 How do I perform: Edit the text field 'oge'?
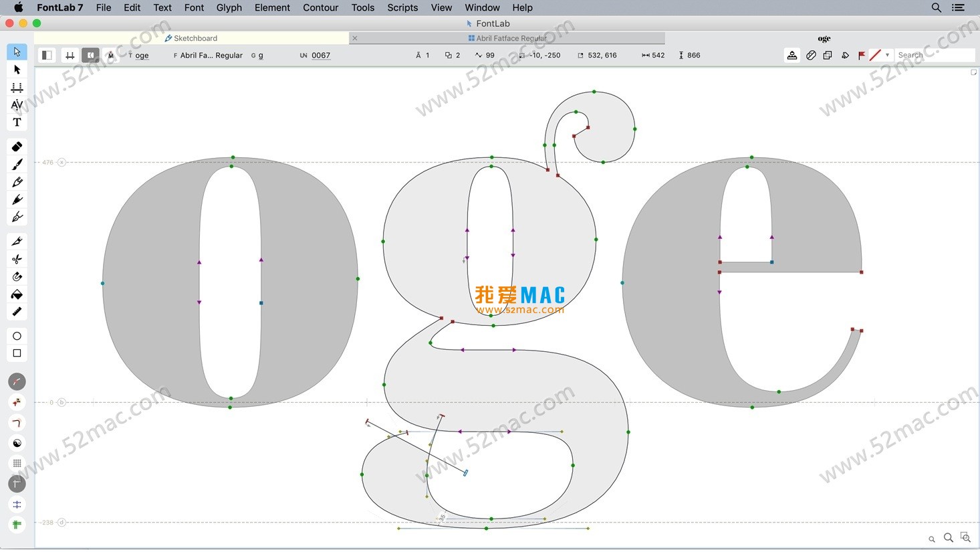(x=142, y=56)
